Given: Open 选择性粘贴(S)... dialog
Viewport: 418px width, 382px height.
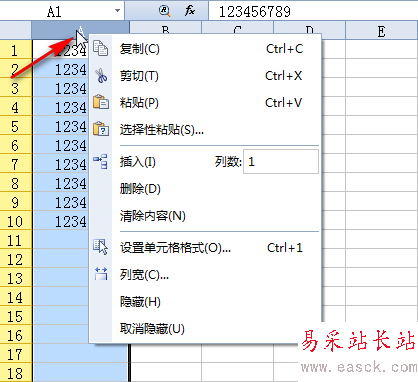Looking at the screenshot, I should [206, 130].
